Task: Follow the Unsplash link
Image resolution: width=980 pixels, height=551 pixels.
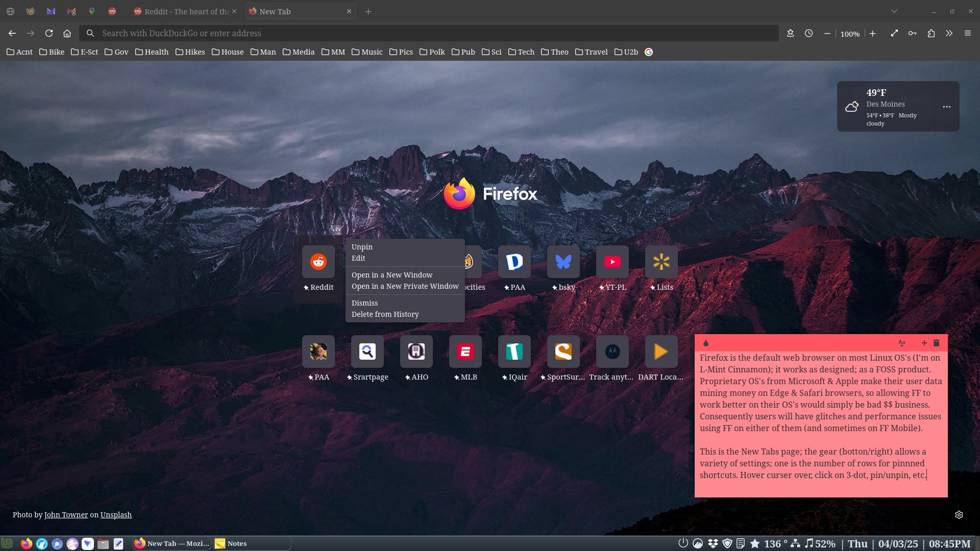Action: pyautogui.click(x=116, y=515)
